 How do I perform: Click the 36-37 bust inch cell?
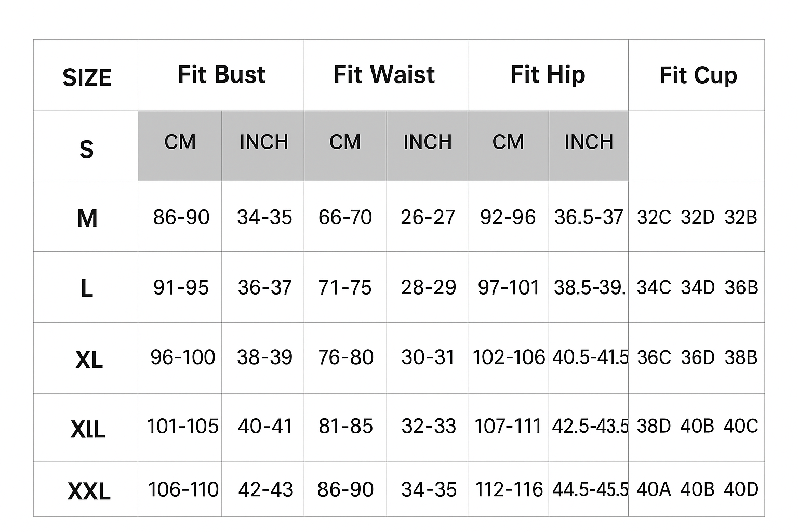[263, 287]
